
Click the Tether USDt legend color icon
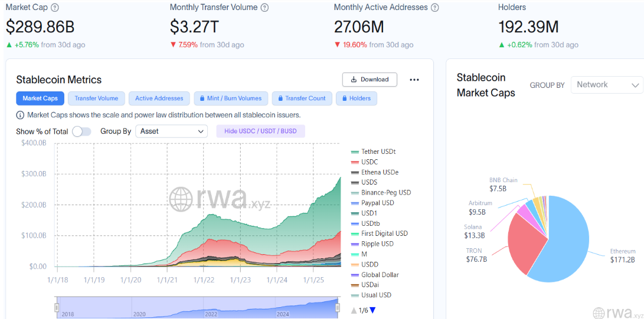click(x=355, y=152)
